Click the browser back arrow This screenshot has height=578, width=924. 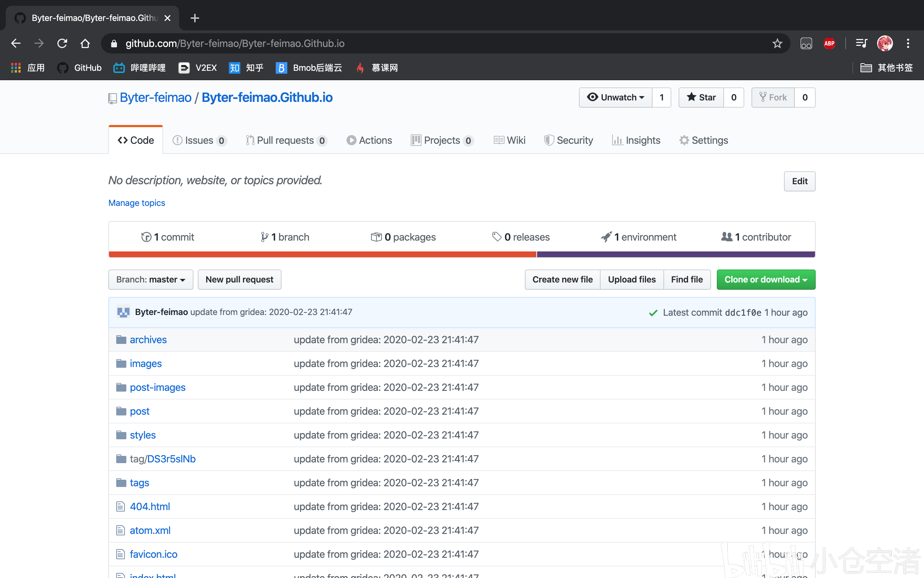tap(16, 43)
